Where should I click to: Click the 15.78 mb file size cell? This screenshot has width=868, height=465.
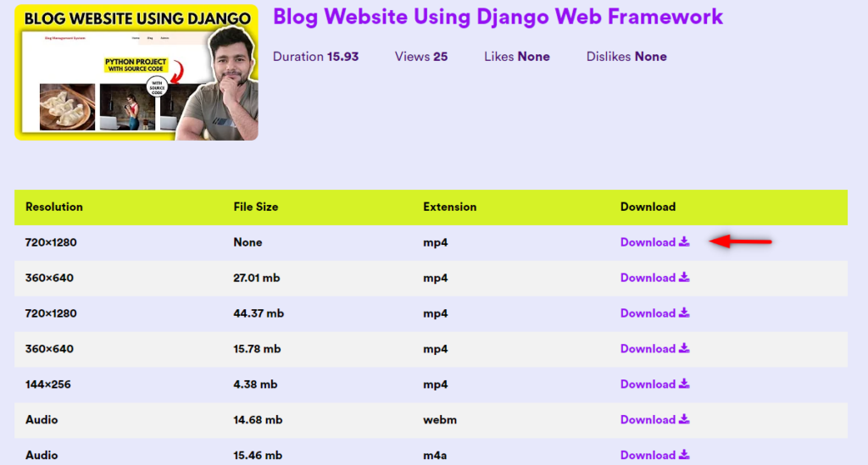(x=257, y=348)
